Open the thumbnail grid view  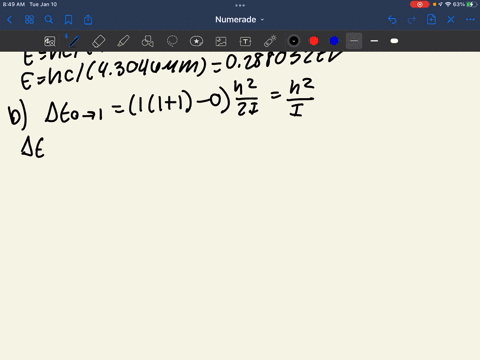[x=29, y=20]
